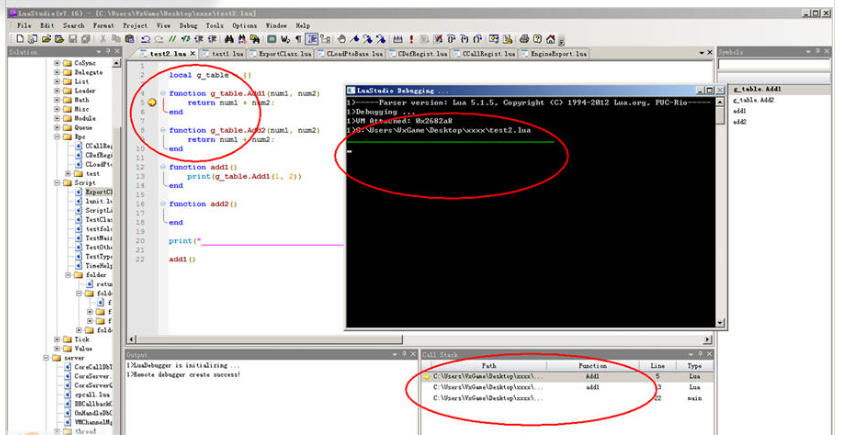Image resolution: width=843 pixels, height=435 pixels.
Task: Expand the CoSync folder
Action: coord(57,63)
